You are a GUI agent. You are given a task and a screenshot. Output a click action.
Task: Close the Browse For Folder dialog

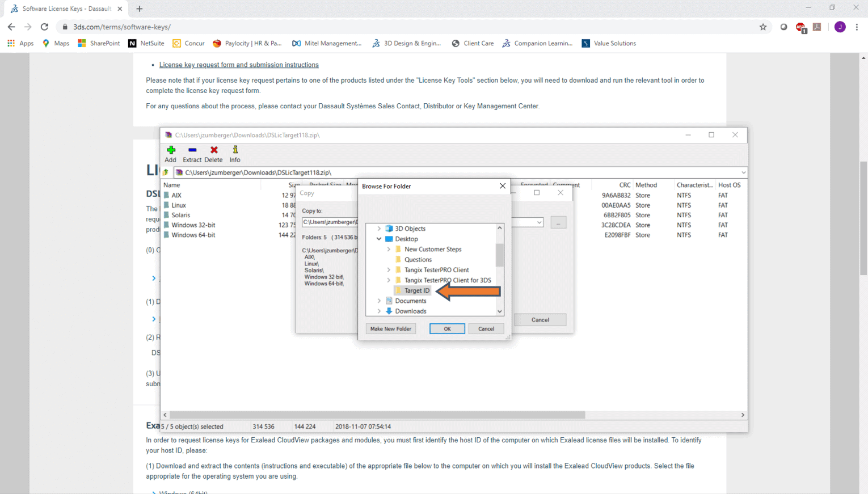tap(502, 186)
